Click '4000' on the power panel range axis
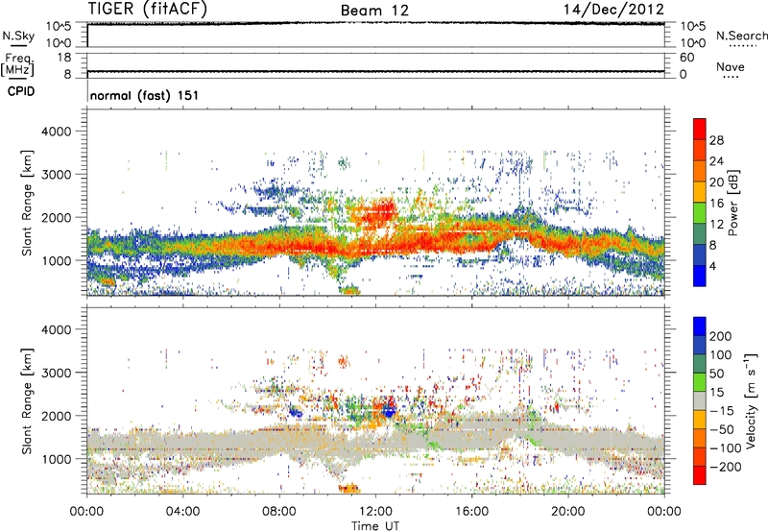Viewport: 768px width, 532px height. point(57,132)
